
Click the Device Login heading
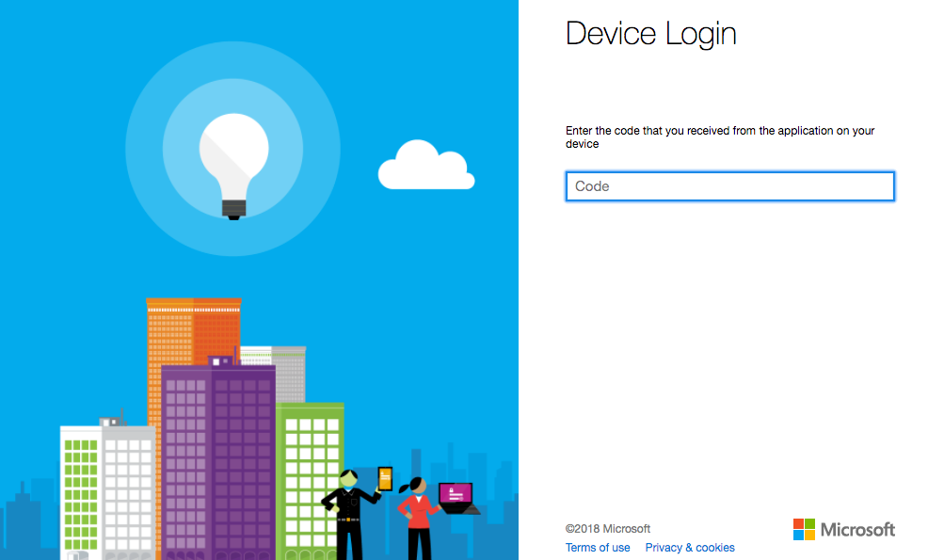pos(650,34)
